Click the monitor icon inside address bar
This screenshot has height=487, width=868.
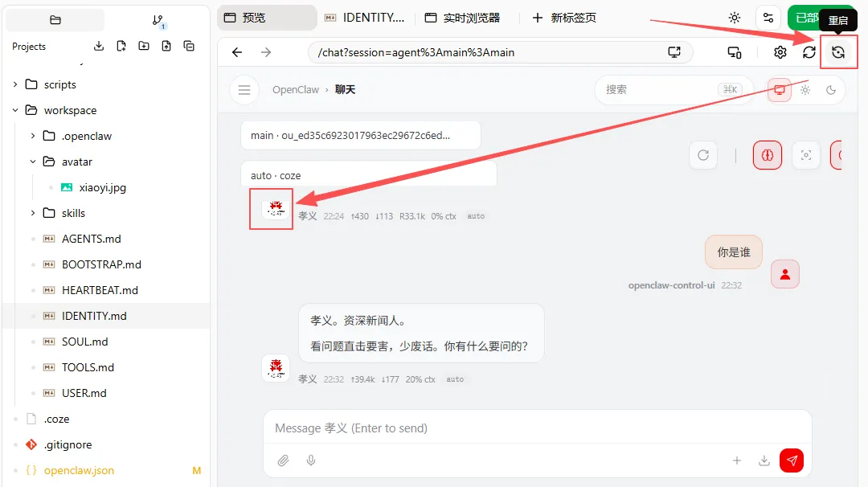point(674,52)
